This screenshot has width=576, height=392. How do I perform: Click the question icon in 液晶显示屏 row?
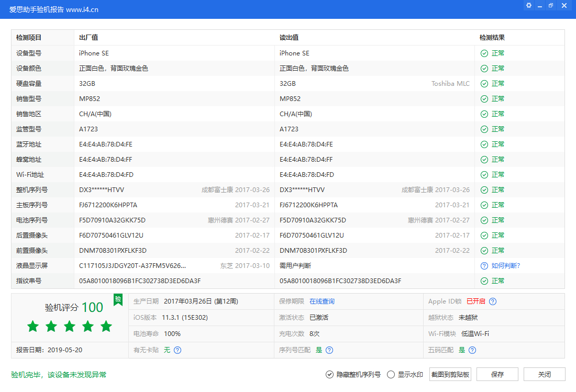[484, 266]
